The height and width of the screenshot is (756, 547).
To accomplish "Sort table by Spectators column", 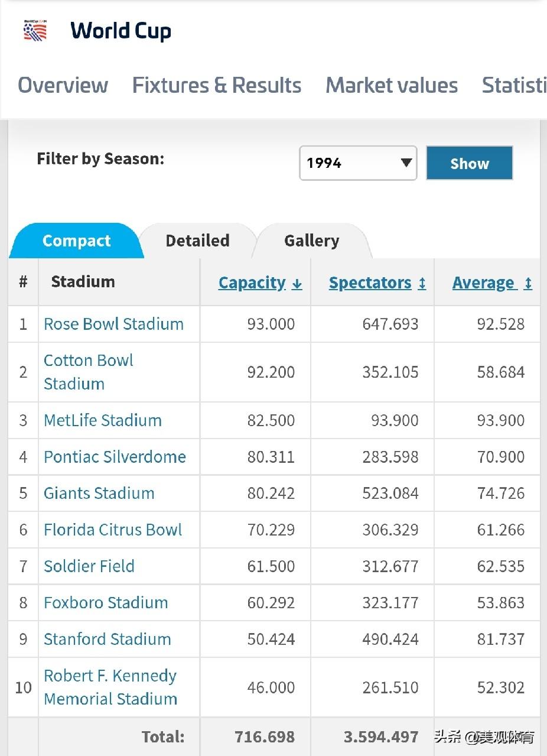I will [x=377, y=283].
